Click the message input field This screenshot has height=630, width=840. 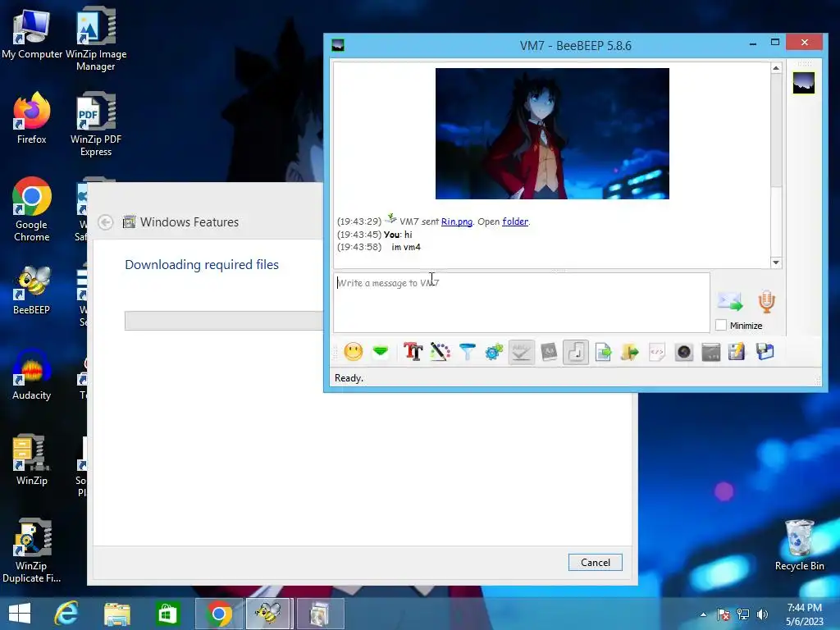pyautogui.click(x=522, y=303)
